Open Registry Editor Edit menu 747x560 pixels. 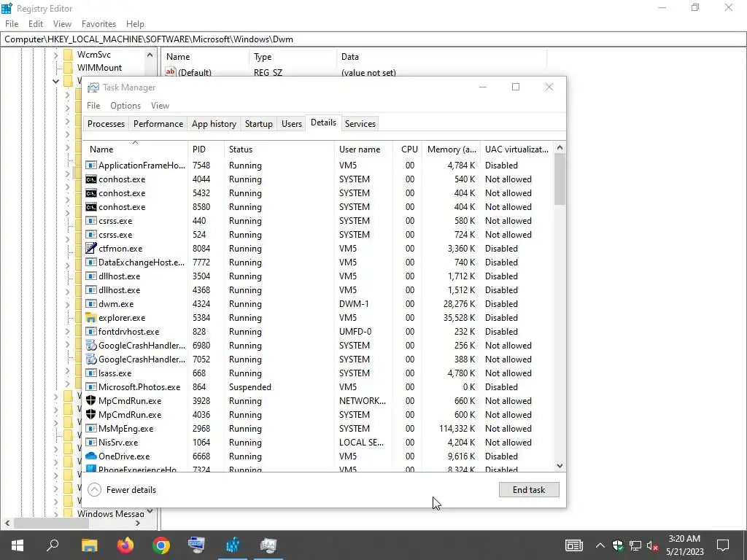36,24
